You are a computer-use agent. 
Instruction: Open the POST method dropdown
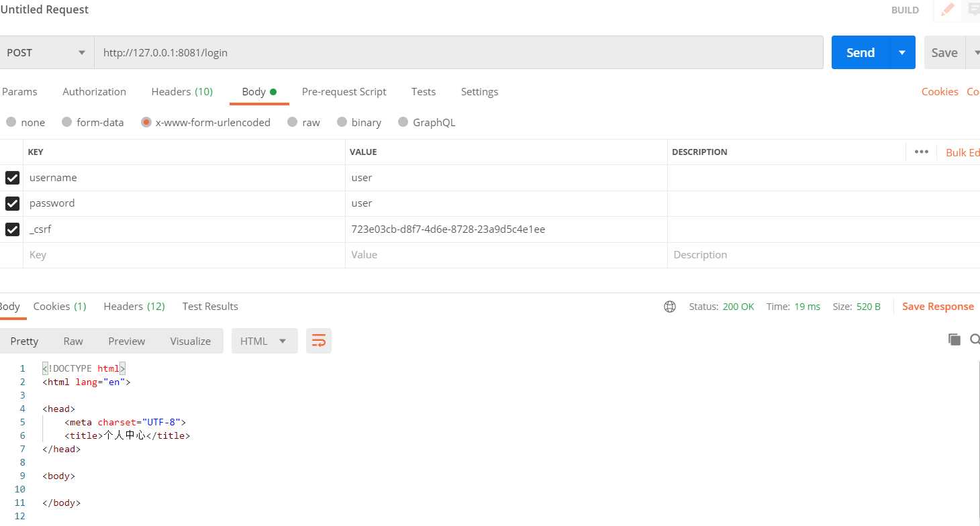tap(46, 52)
